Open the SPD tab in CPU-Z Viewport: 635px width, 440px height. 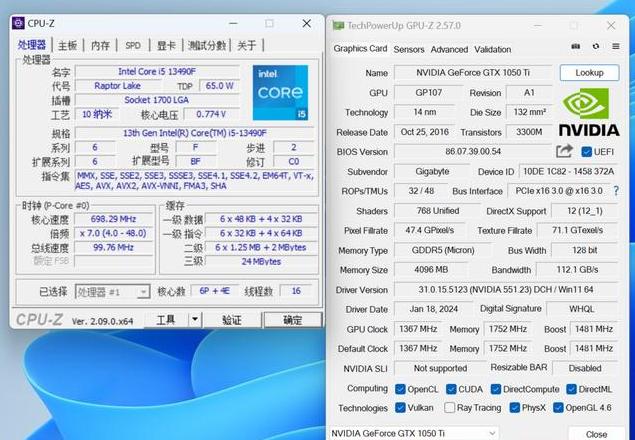[x=133, y=45]
